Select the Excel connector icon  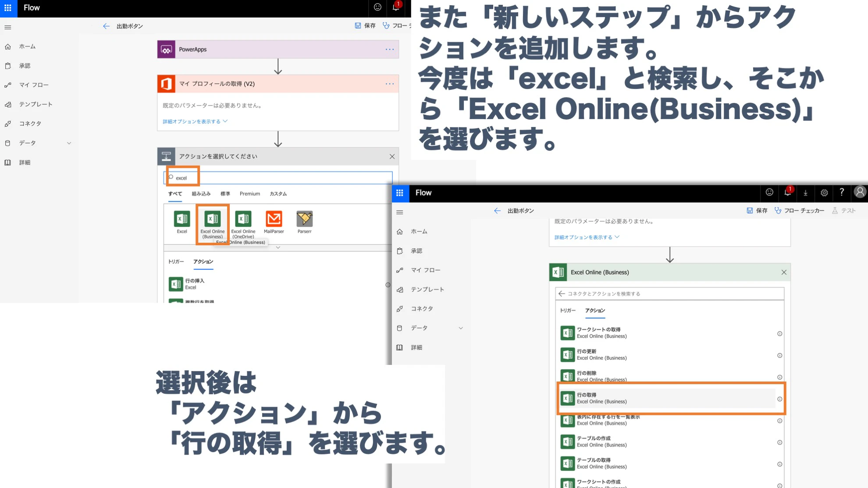click(182, 219)
